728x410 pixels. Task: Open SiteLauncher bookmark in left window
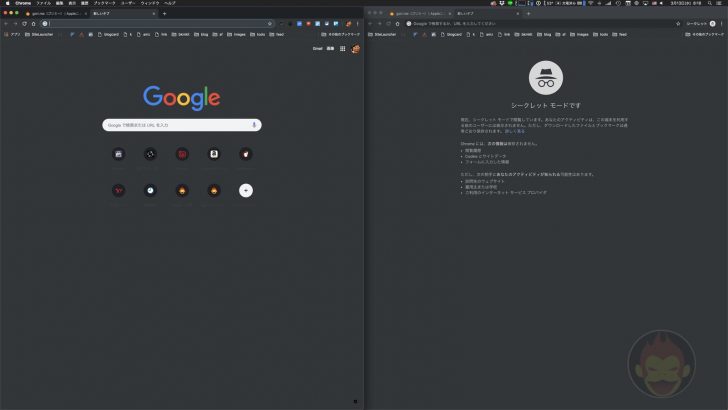click(39, 34)
